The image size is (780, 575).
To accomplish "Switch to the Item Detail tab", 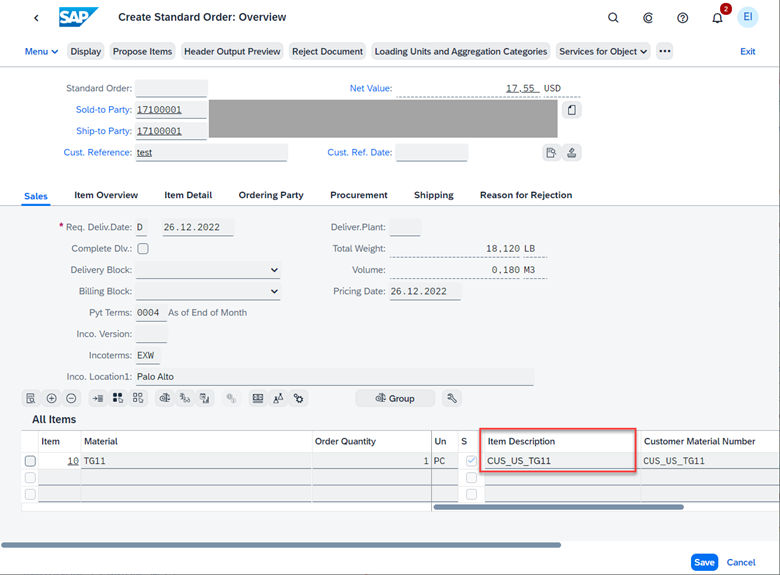I will click(x=188, y=195).
